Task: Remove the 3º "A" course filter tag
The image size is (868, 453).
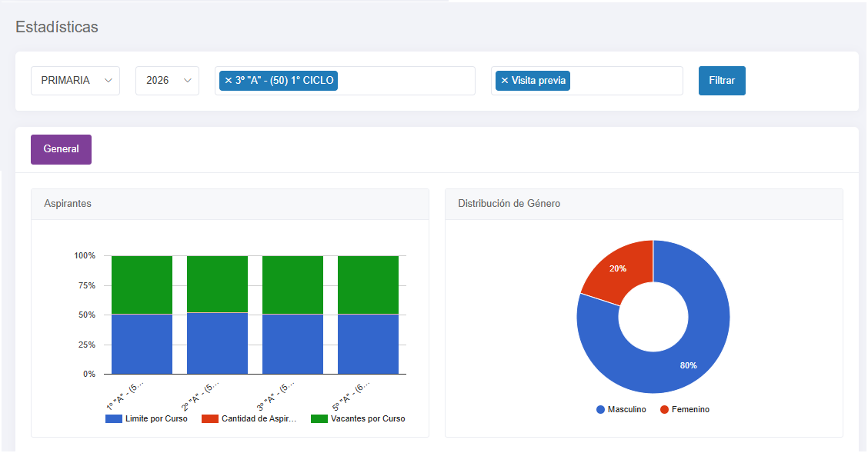Action: (228, 81)
